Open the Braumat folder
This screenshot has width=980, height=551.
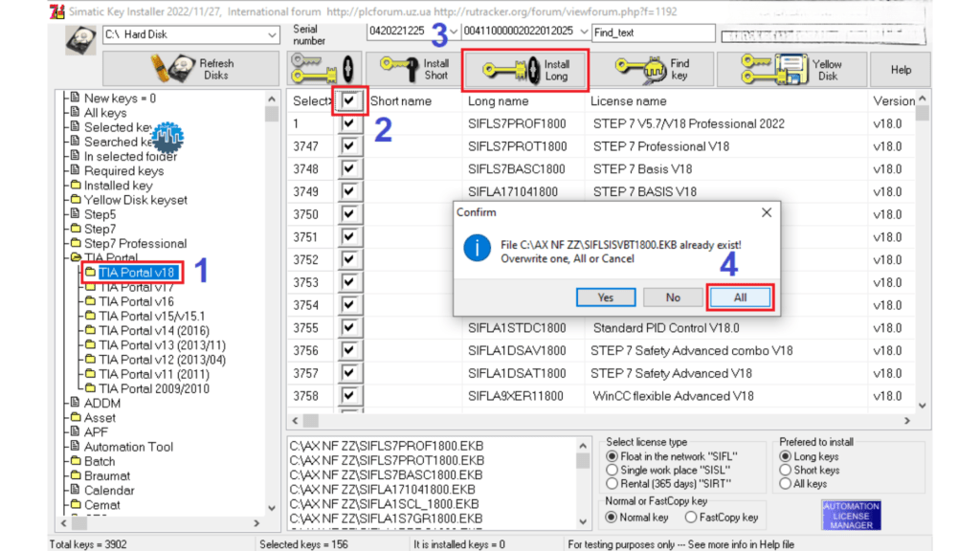[x=107, y=475]
